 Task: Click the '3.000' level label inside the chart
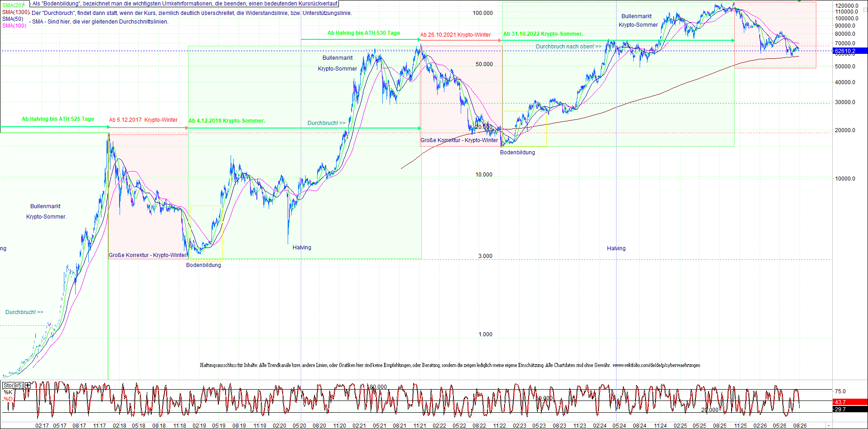coord(485,256)
